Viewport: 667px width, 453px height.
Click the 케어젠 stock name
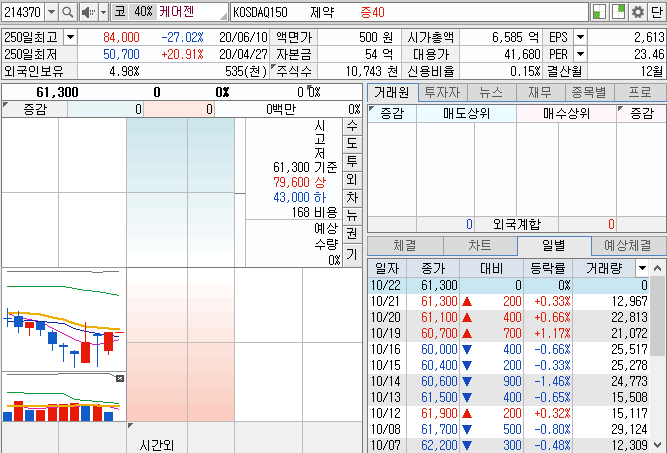177,12
